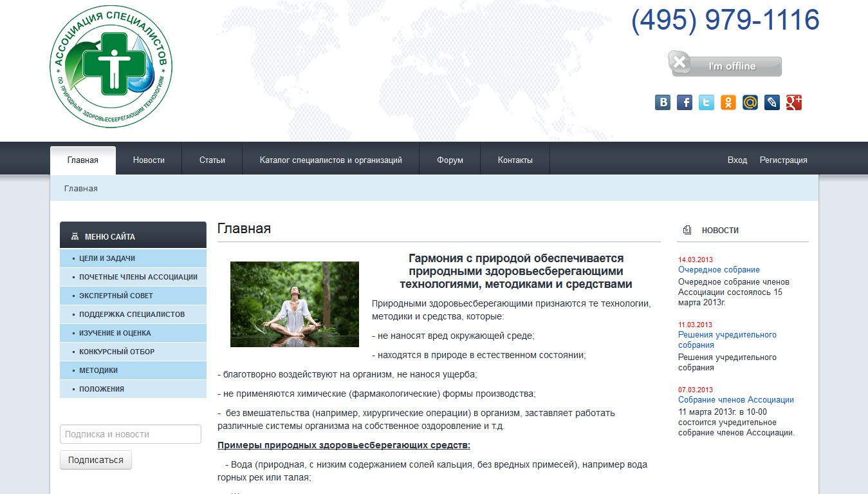The image size is (868, 494).
Task: Open the Google Plus icon
Action: pos(794,102)
